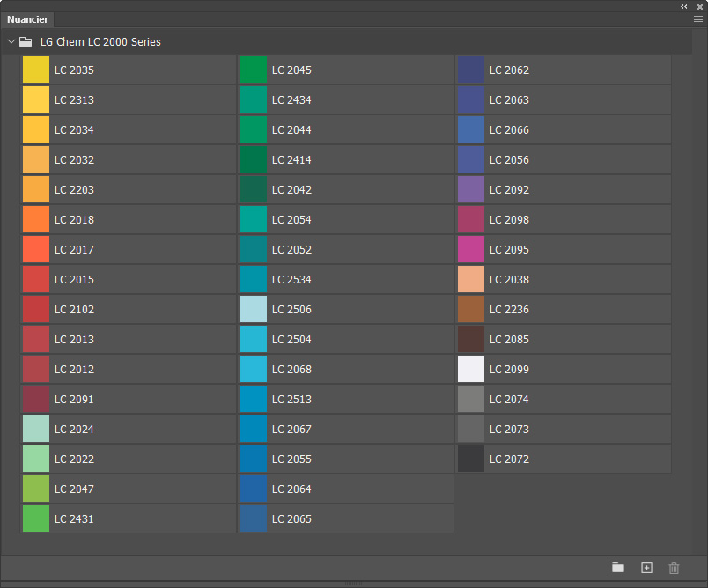
Task: Select the LC 2064 swatch
Action: [x=254, y=489]
